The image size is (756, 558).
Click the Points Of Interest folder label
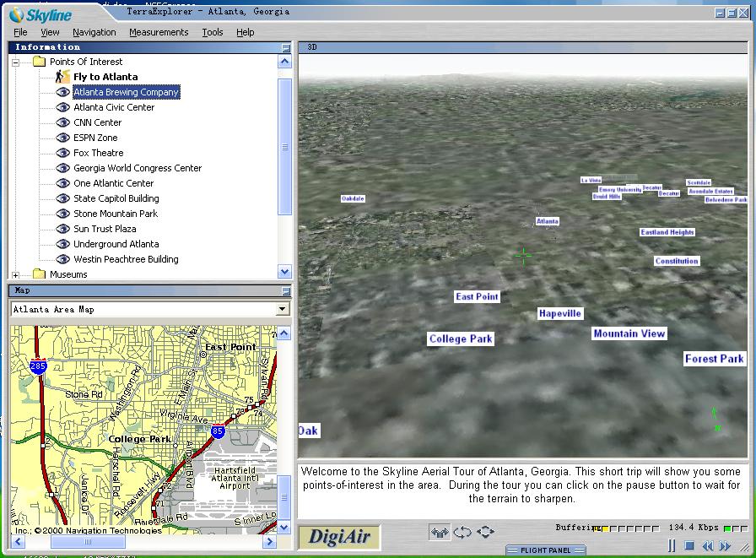point(86,62)
